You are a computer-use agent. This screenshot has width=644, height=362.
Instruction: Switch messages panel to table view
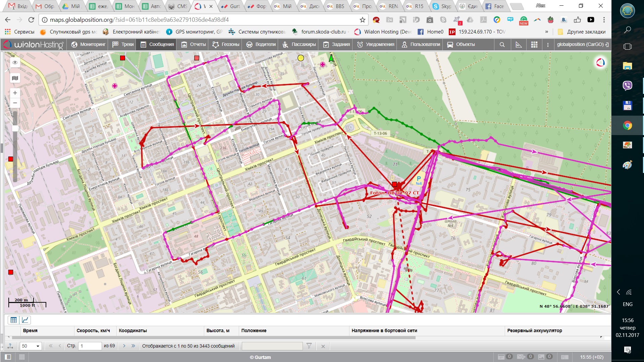coord(13,320)
